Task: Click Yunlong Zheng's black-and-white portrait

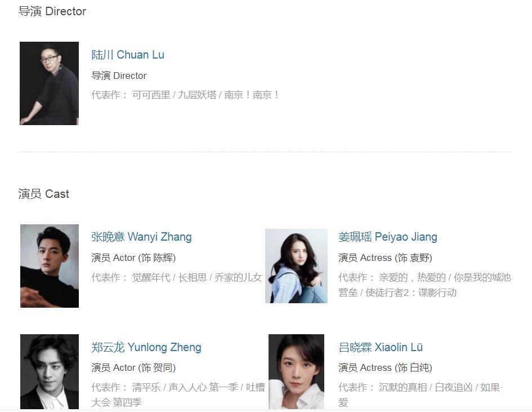Action: point(50,371)
